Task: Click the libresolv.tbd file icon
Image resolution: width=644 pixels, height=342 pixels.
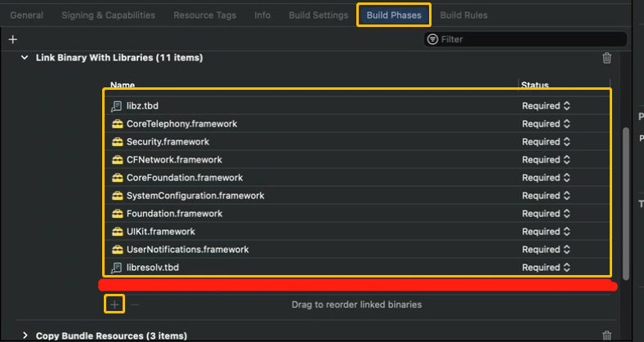Action: tap(117, 268)
